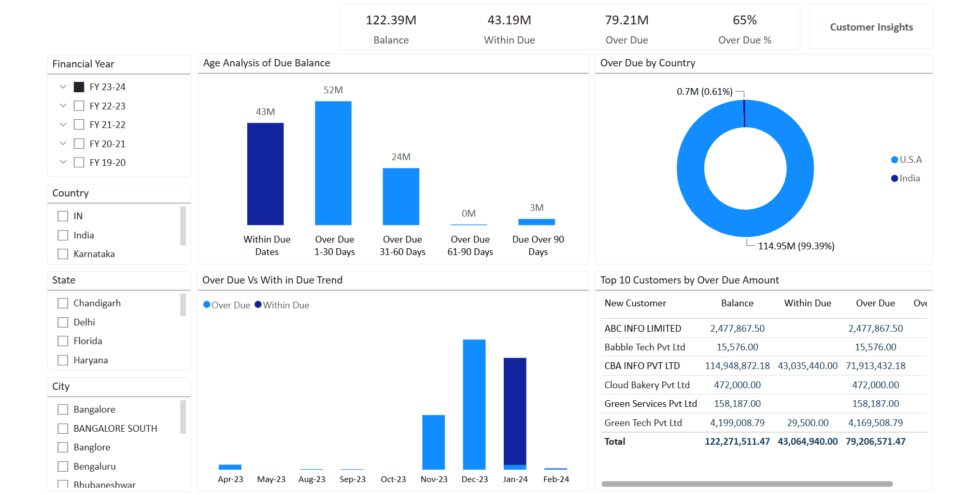Click Green Services Pvt Ltd row
The width and height of the screenshot is (980, 495).
pos(765,404)
